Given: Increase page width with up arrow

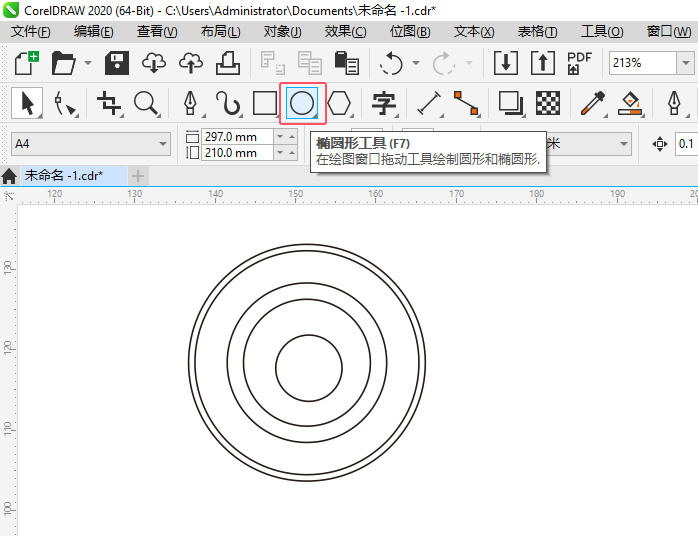Looking at the screenshot, I should click(x=292, y=136).
